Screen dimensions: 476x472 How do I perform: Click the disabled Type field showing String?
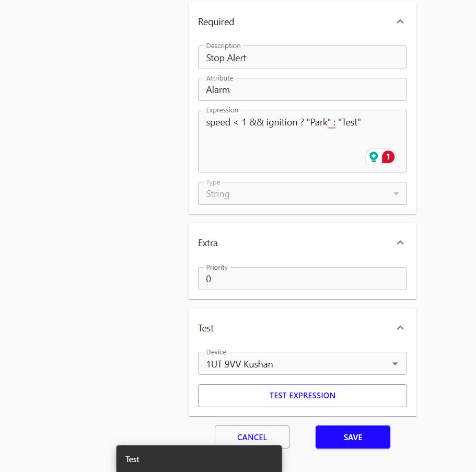coord(293,194)
